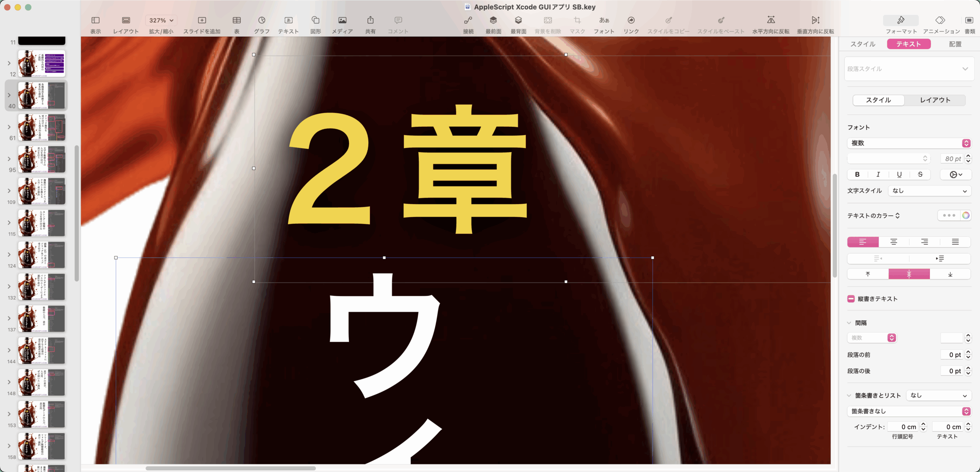Click the horizontal canvas scrollbar
Viewport: 980px width, 472px height.
(230, 468)
